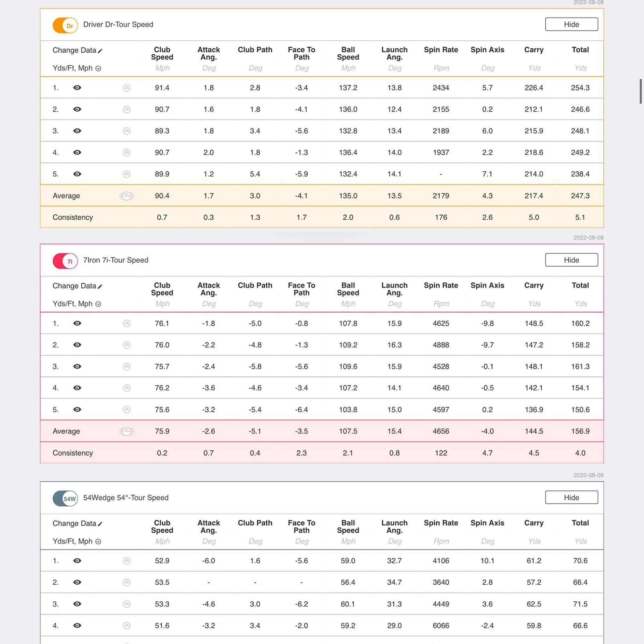Toggle off the Driver Dr-Tour Speed switch

tap(65, 25)
